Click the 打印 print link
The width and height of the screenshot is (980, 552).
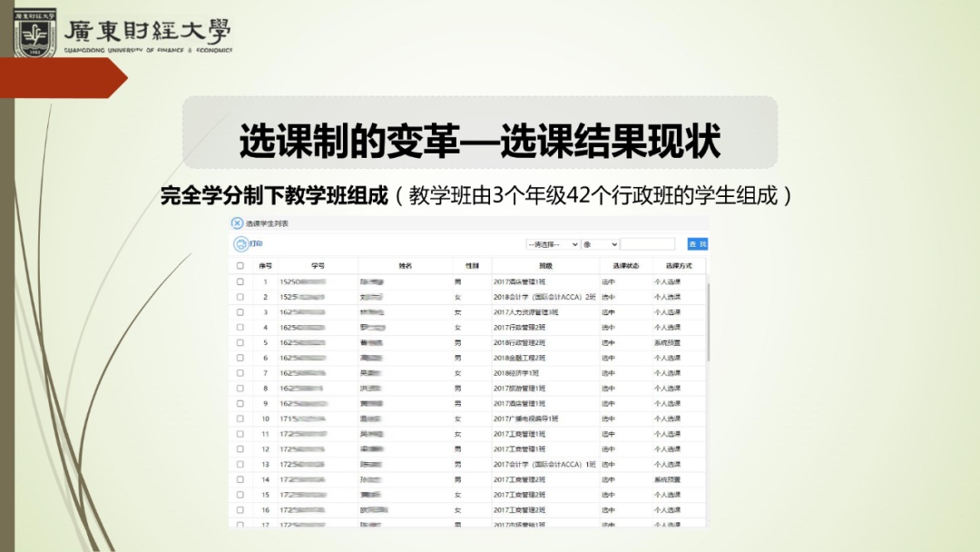[257, 243]
